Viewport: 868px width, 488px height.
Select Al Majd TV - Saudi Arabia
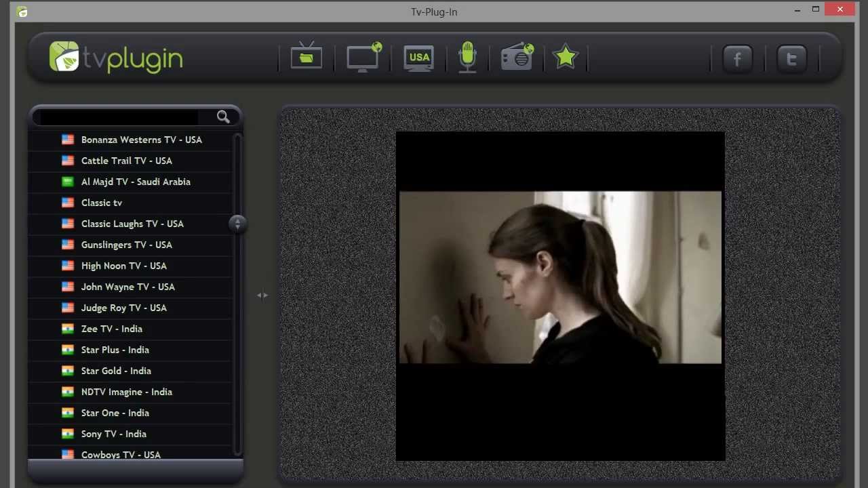(x=131, y=182)
